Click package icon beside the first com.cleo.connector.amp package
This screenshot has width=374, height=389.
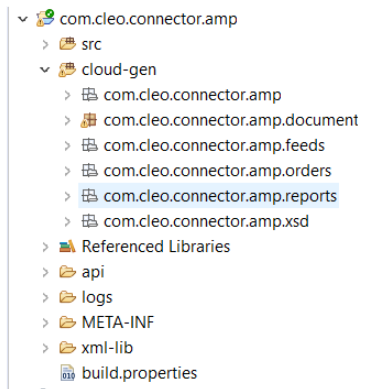pos(90,95)
